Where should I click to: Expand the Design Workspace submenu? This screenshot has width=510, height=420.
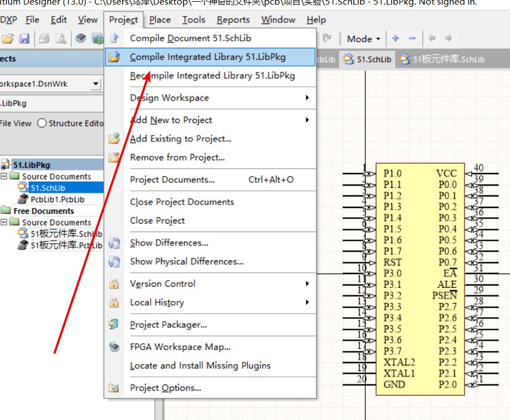(x=307, y=98)
